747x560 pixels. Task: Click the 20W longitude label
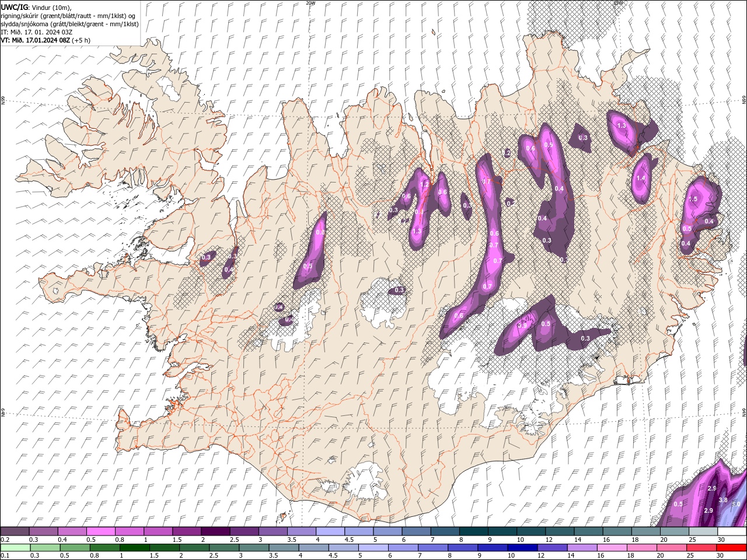[x=310, y=2]
